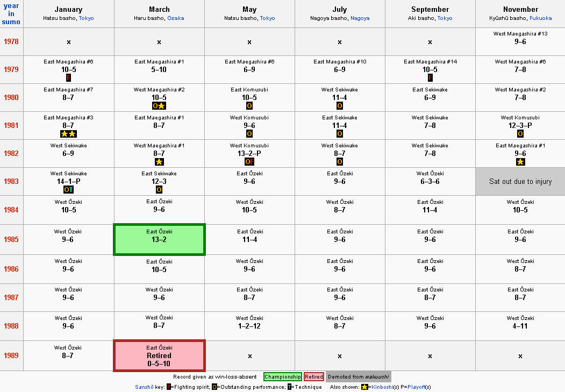Click the OF prize icon under May 1982
The width and height of the screenshot is (565, 392).
(249, 162)
